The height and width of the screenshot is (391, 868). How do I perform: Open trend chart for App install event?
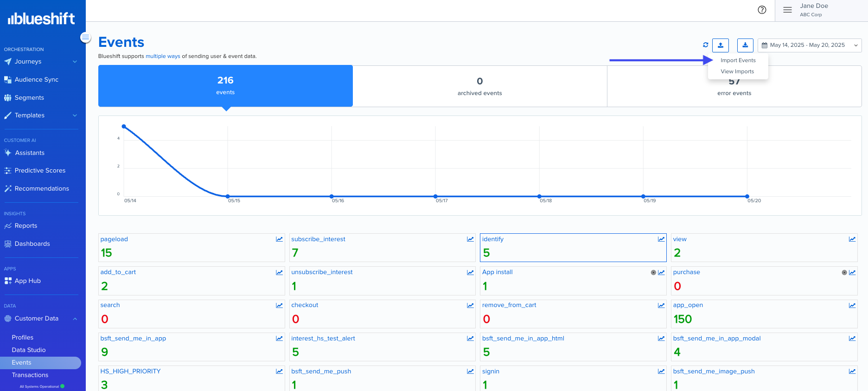pyautogui.click(x=661, y=272)
